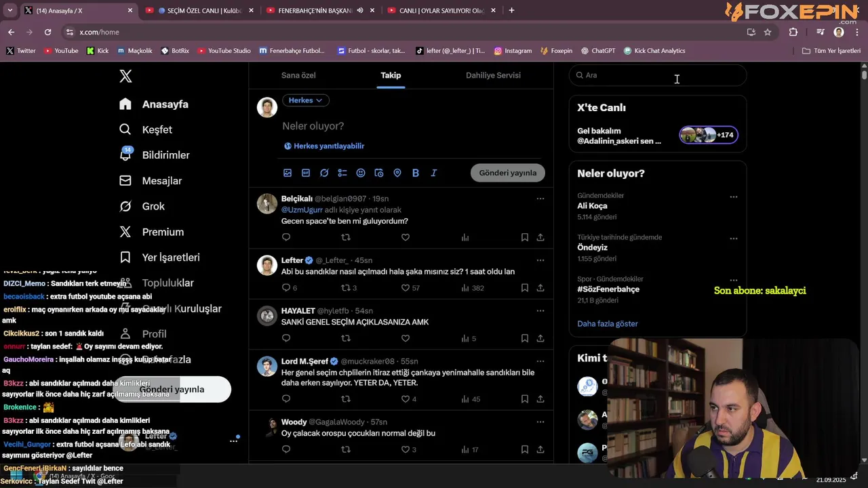Screen dimensions: 868x488
Task: Open Mesajlar messages
Action: (x=151, y=181)
